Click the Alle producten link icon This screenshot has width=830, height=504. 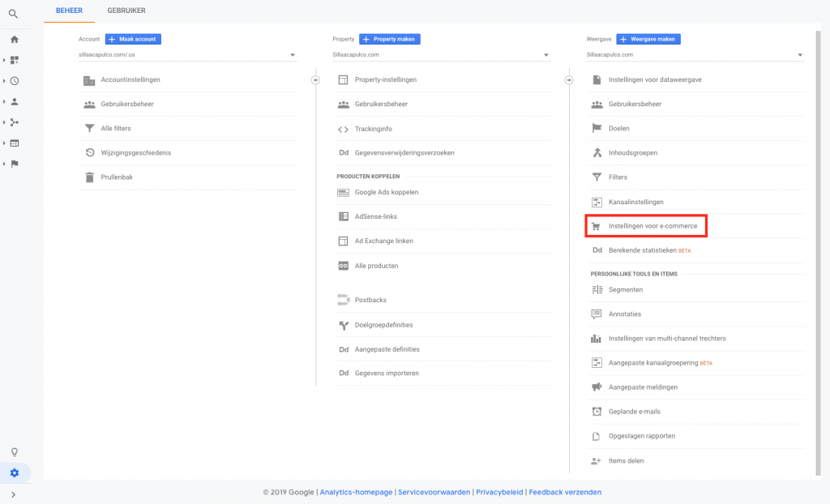343,266
